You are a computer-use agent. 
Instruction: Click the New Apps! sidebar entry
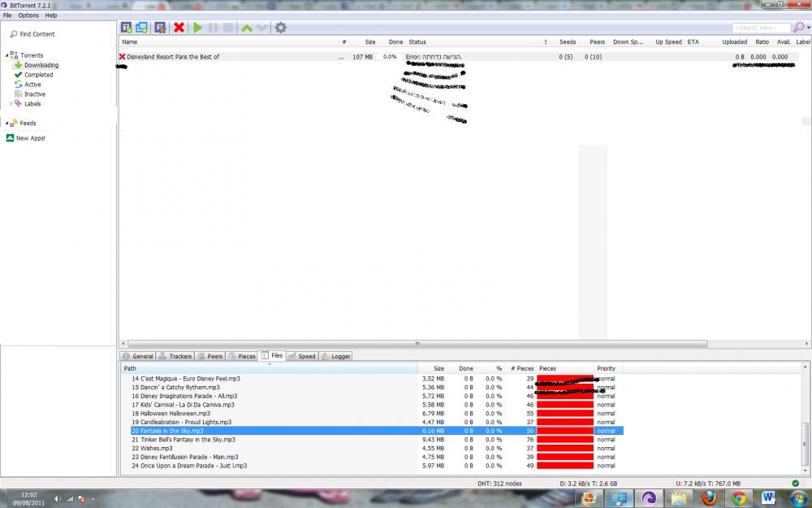tap(30, 138)
